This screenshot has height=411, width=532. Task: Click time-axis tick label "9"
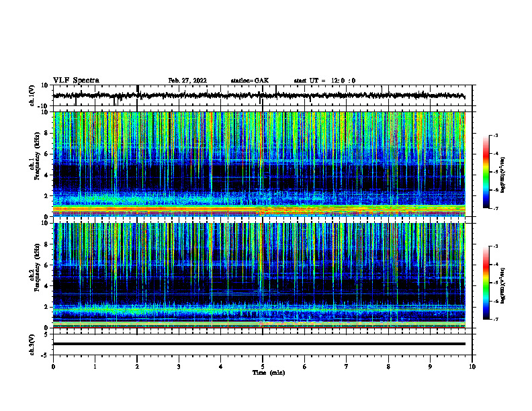coord(430,367)
